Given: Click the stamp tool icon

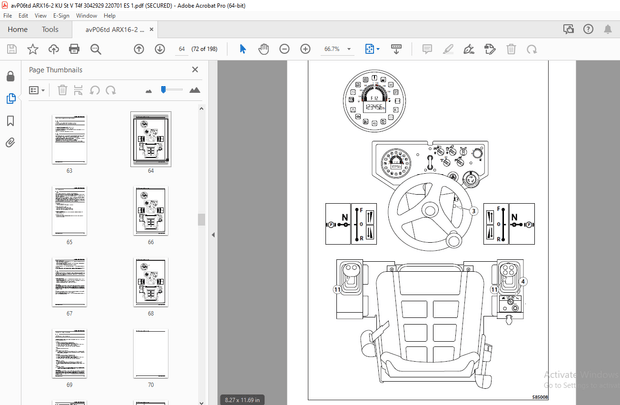Looking at the screenshot, I should click(490, 49).
